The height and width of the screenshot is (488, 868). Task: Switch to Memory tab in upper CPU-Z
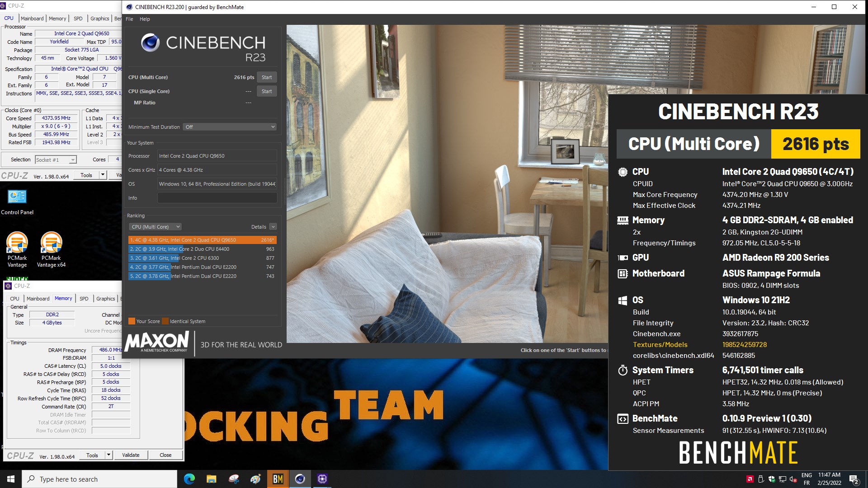pyautogui.click(x=57, y=19)
